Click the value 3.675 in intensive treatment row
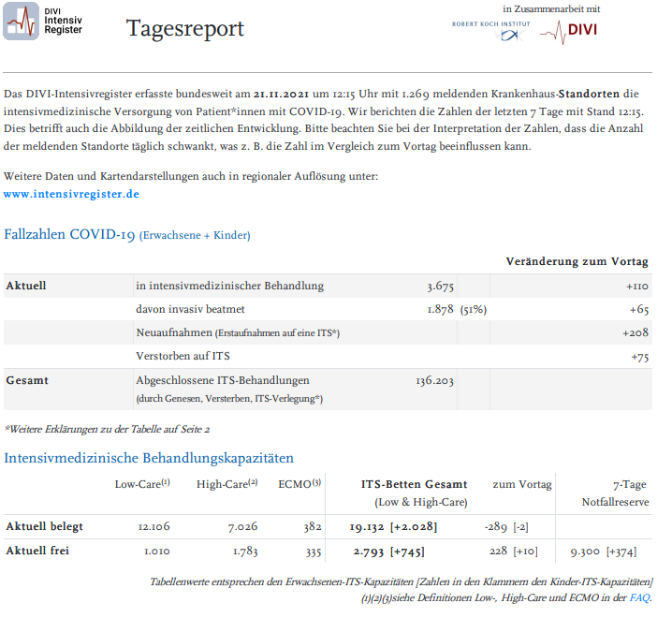672x618 pixels. 439,286
